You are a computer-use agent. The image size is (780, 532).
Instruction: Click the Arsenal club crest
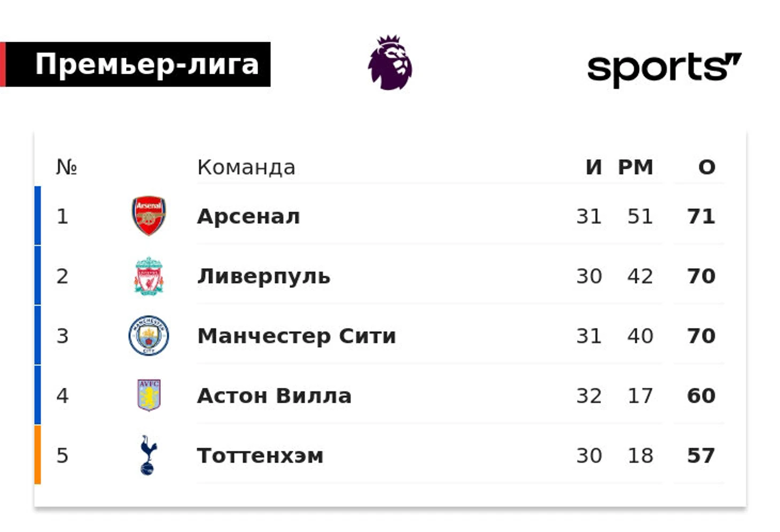pyautogui.click(x=149, y=216)
